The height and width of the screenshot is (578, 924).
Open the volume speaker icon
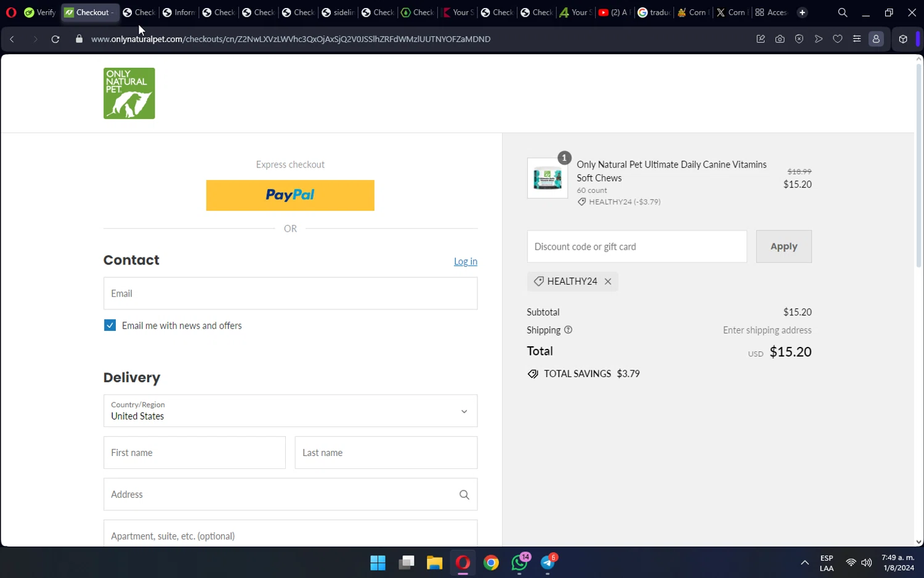click(867, 563)
